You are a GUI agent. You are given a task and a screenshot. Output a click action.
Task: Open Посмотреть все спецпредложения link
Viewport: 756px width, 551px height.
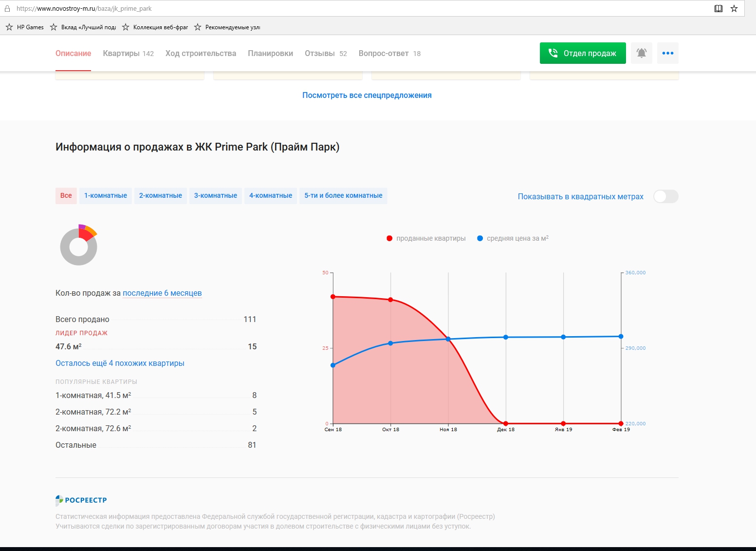click(367, 95)
